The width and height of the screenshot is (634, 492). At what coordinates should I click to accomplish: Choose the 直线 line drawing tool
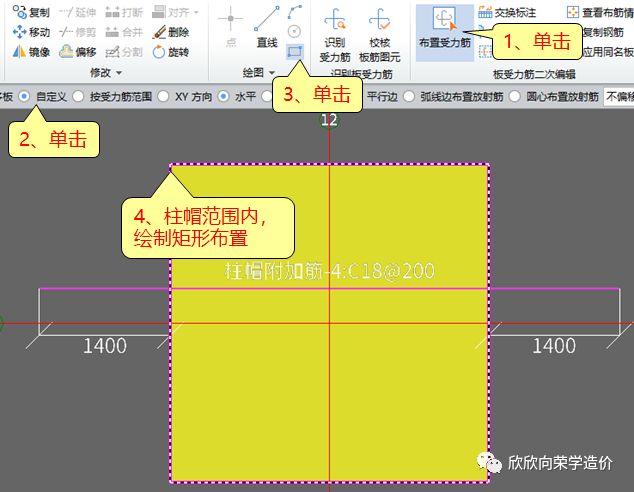(x=266, y=29)
